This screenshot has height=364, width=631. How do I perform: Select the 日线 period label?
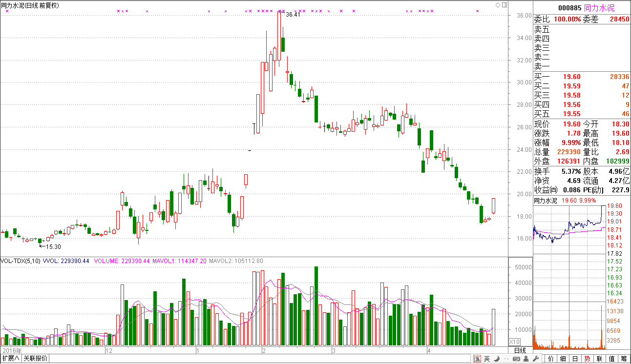tap(520, 350)
